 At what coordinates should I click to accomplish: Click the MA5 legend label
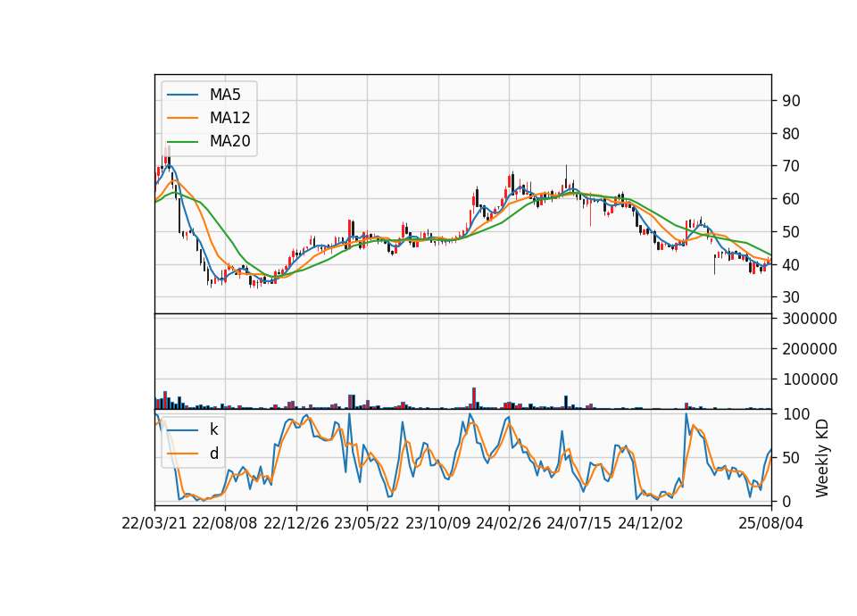point(225,95)
